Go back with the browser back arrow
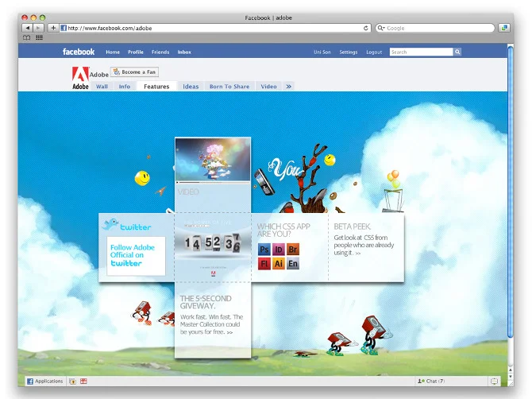Screen dimensions: 532x399 tap(28, 28)
